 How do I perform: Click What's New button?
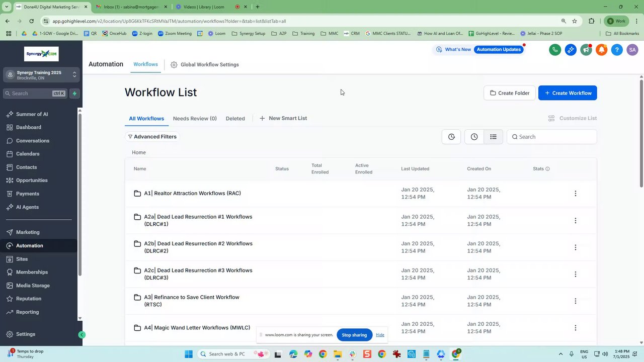[x=453, y=50]
